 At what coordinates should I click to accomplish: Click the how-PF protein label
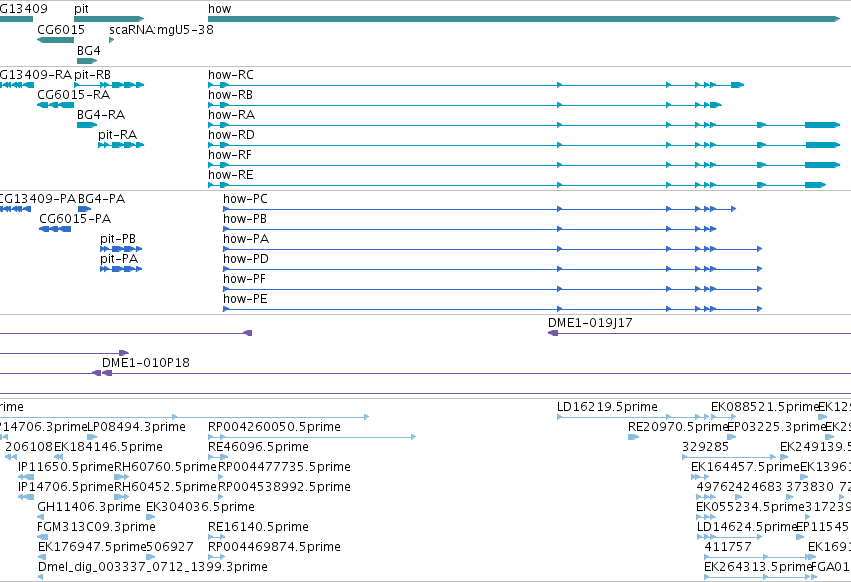(244, 280)
